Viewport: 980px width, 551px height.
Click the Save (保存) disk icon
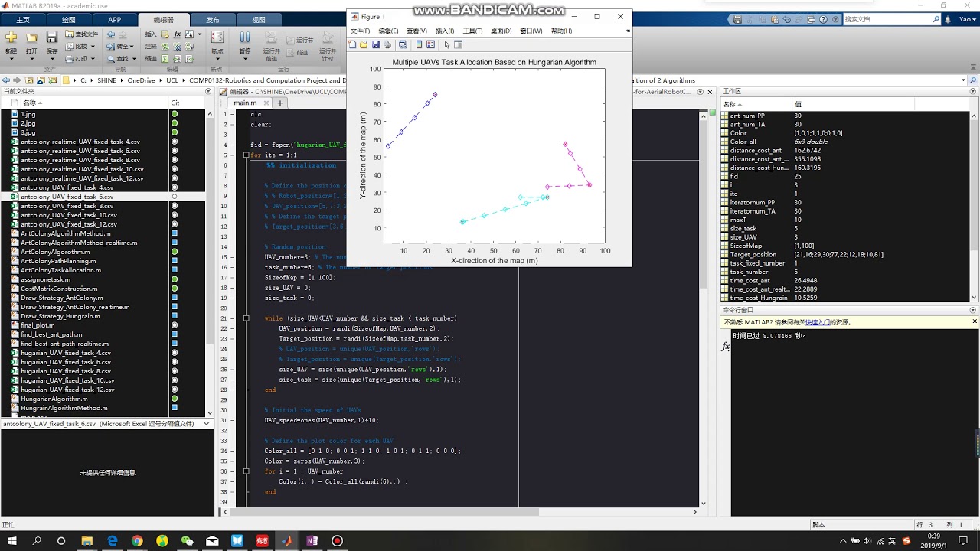pos(52,37)
